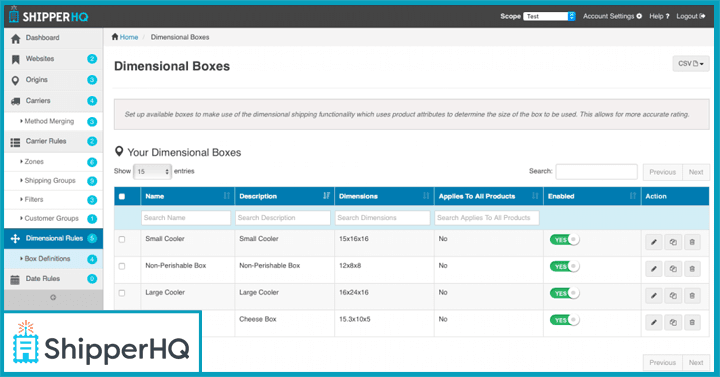The width and height of the screenshot is (720, 377).
Task: Collapse sidebar using circle arrow icon
Action: tap(53, 298)
